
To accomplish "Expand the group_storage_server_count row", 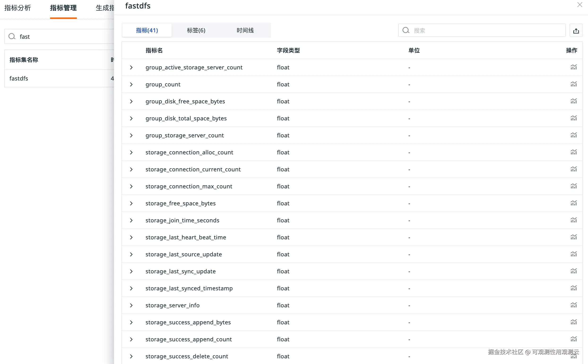I will (x=131, y=135).
